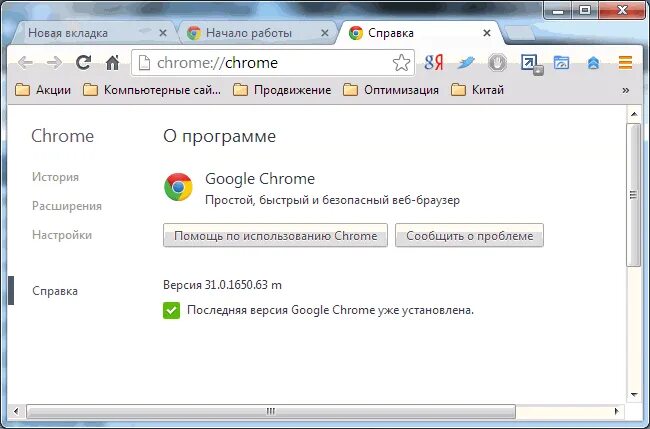Click the horizontal scrollbar right arrow
The width and height of the screenshot is (650, 429).
pos(617,412)
